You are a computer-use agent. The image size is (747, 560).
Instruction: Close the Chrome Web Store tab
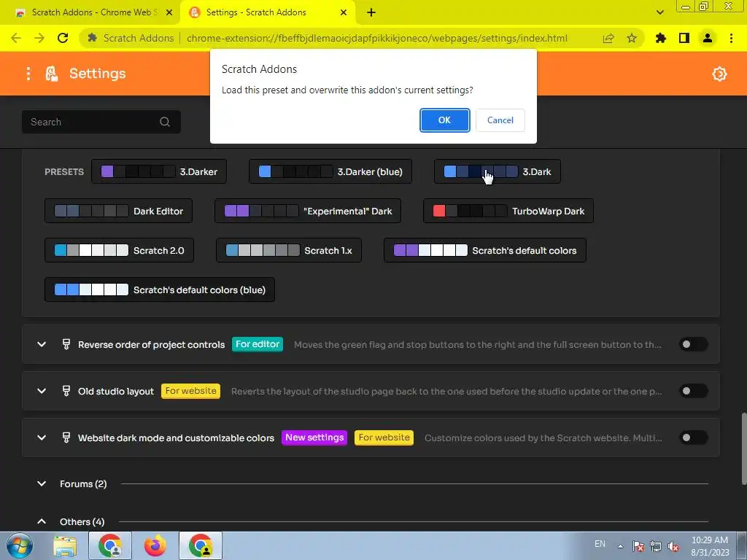(169, 12)
